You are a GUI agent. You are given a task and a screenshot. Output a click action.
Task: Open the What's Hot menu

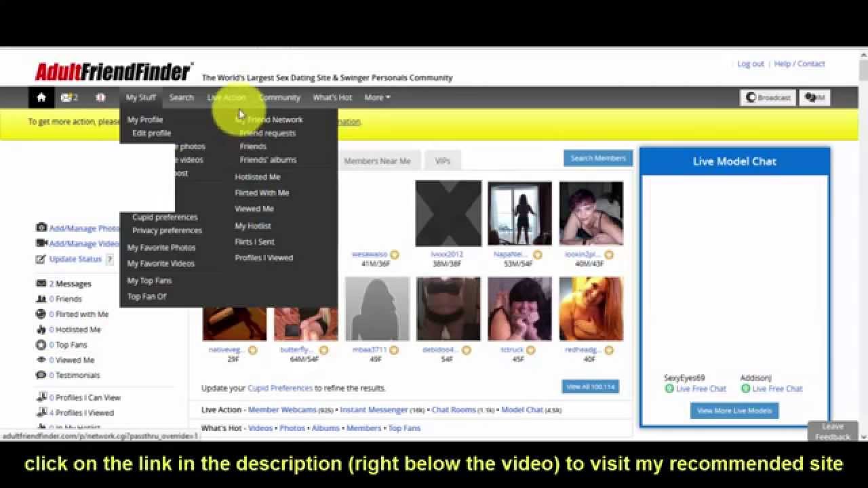(x=332, y=98)
